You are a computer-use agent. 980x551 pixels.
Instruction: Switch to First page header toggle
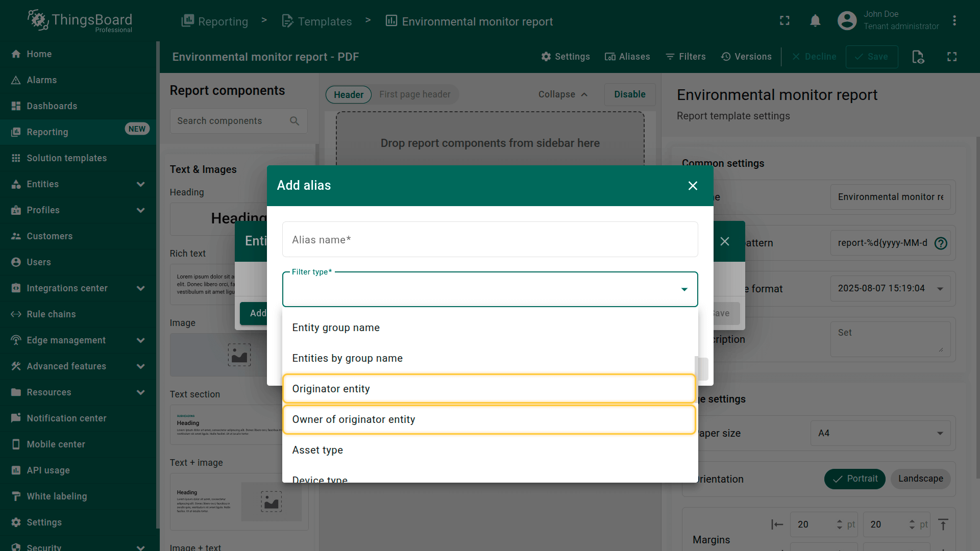(414, 94)
